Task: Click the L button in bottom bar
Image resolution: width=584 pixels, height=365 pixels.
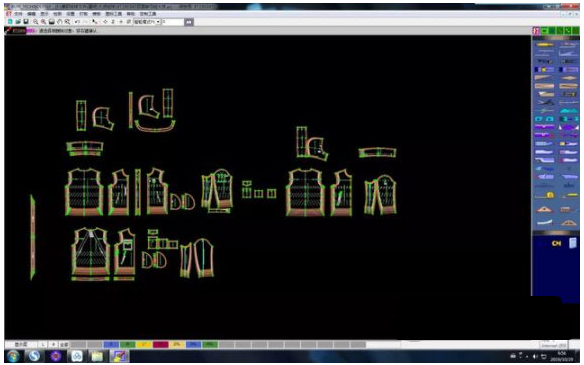Action: [43, 345]
